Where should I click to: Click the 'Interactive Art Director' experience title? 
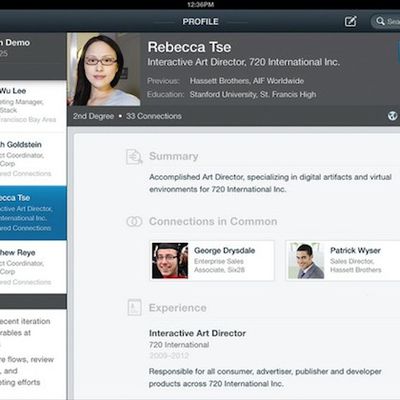[x=197, y=333]
